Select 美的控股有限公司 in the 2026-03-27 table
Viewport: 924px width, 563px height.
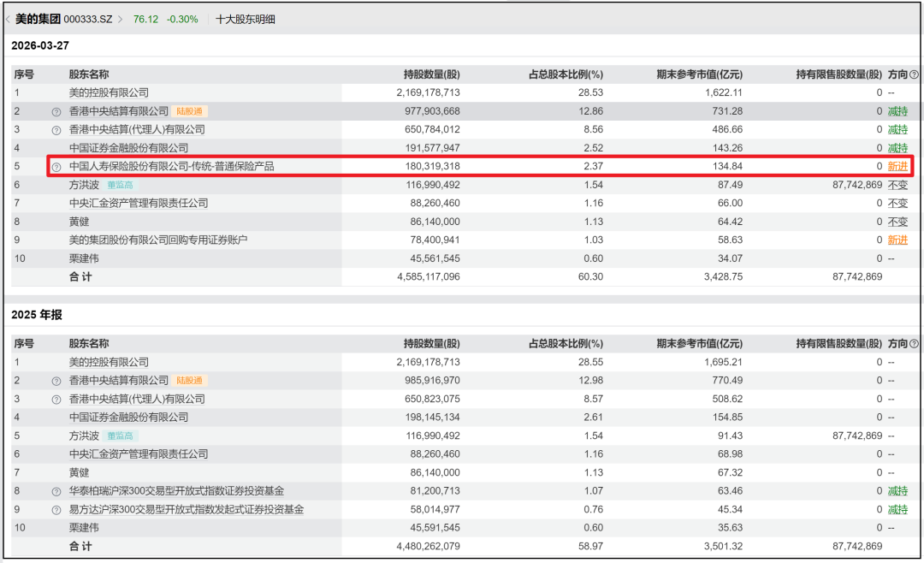tap(109, 92)
